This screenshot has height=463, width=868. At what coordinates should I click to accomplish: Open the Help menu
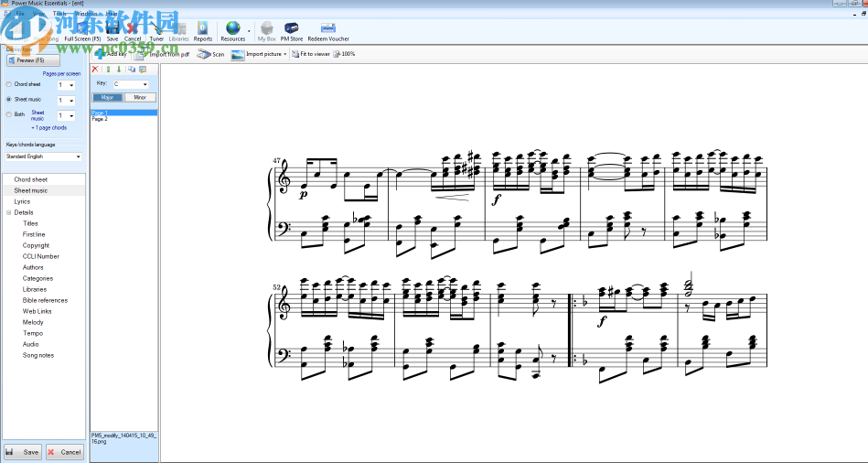[112, 14]
